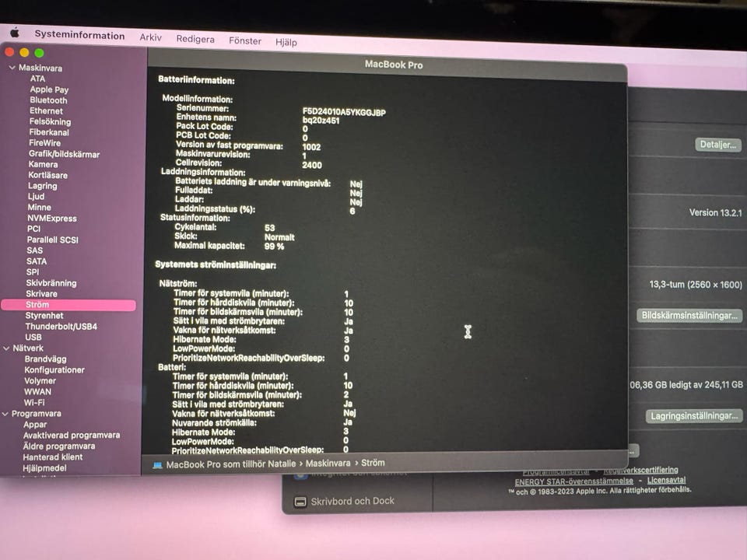Screen dimensions: 747x560
Task: Click Ström in the path bar
Action: [x=373, y=463]
